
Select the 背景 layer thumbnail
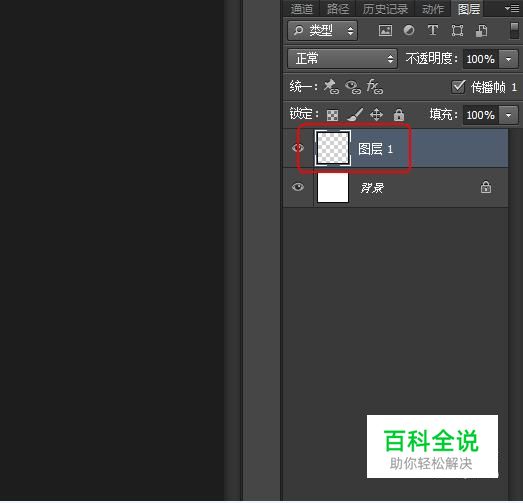(x=333, y=187)
